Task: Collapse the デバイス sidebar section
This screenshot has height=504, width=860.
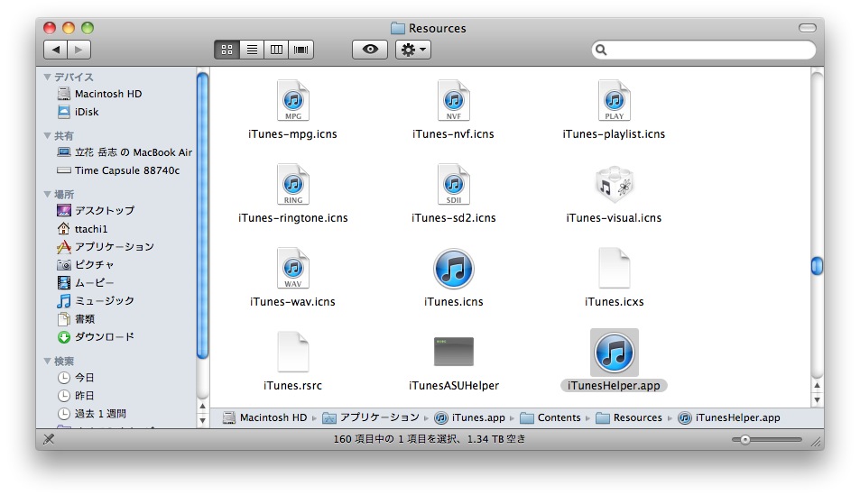Action: pyautogui.click(x=48, y=78)
